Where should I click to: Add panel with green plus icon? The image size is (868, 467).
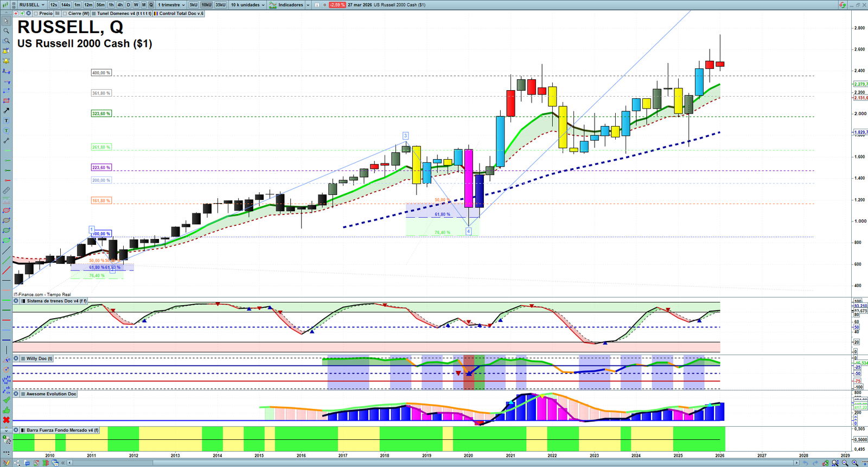click(22, 13)
